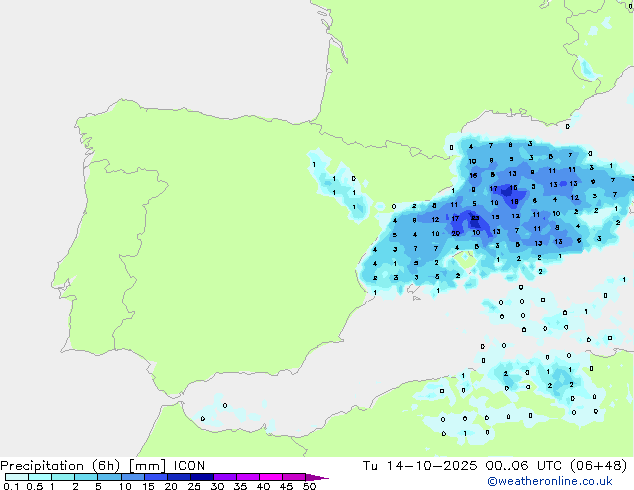Screen dimensions: 634x490
Task: Click the '23' peak precipitation value on map
Action: (x=475, y=218)
